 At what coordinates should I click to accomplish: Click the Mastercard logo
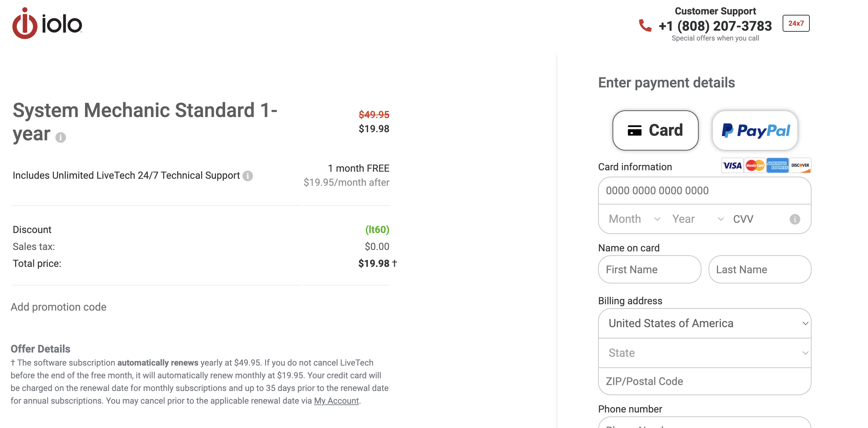755,165
